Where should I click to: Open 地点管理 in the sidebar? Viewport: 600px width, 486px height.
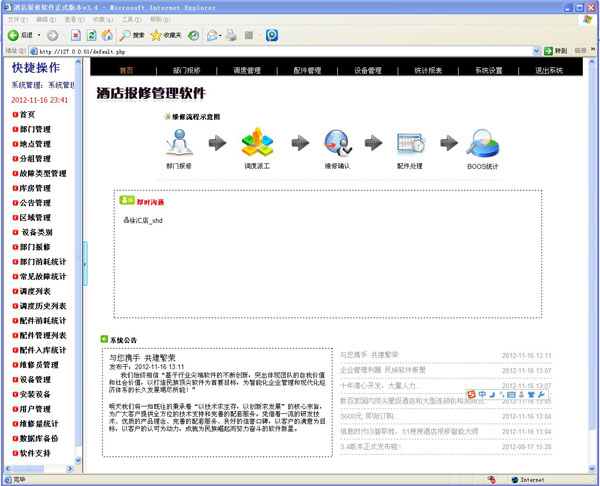pos(35,144)
